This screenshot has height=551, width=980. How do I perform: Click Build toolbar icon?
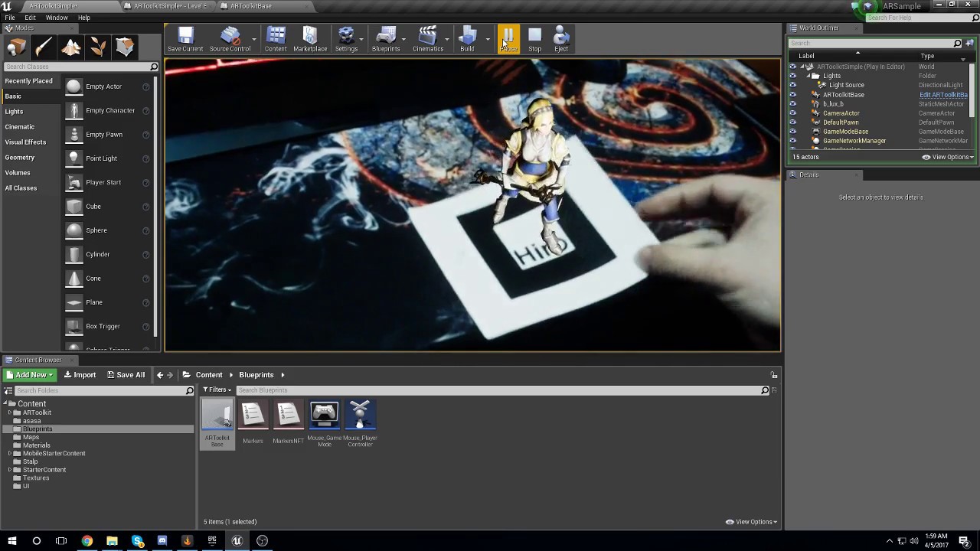(x=467, y=39)
